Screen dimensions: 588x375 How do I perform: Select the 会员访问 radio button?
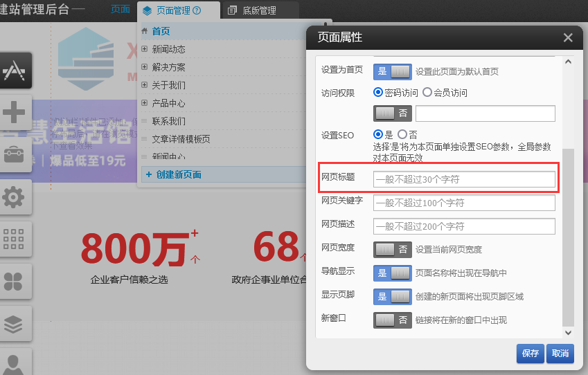tap(427, 92)
